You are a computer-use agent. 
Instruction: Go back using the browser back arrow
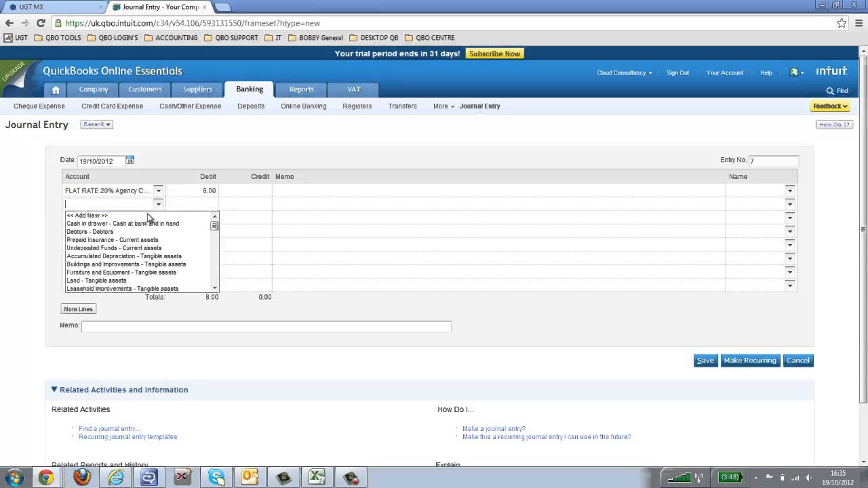[x=9, y=23]
